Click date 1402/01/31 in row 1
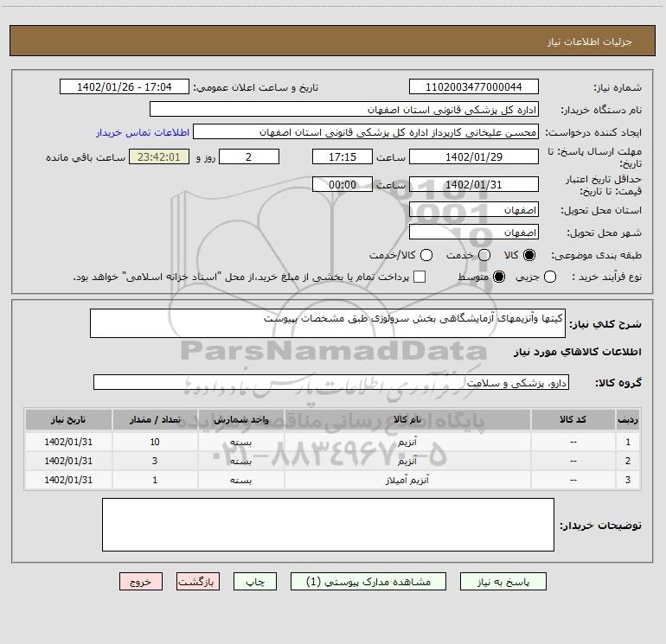Screen dimensions: 666x644 (x=68, y=442)
